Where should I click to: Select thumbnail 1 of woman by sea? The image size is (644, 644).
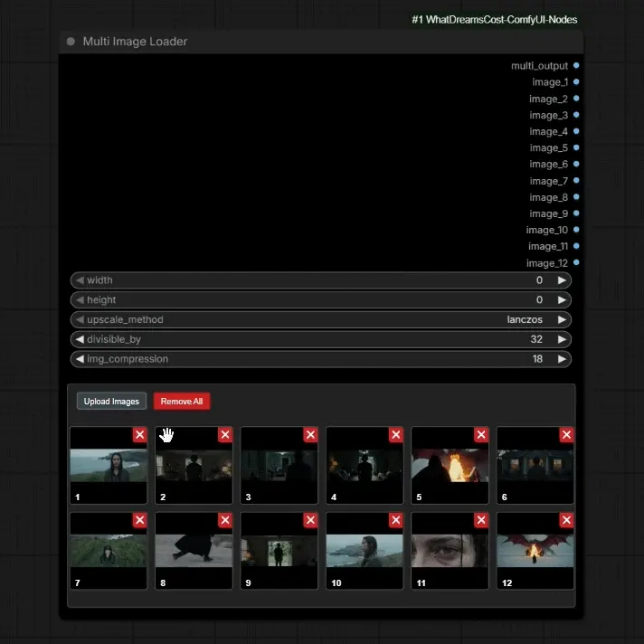109,465
